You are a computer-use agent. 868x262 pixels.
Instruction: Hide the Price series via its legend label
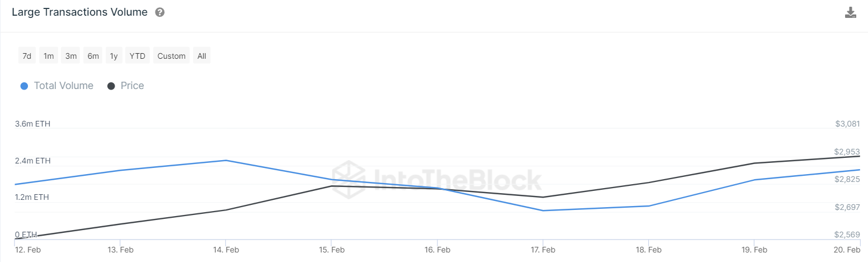(132, 86)
